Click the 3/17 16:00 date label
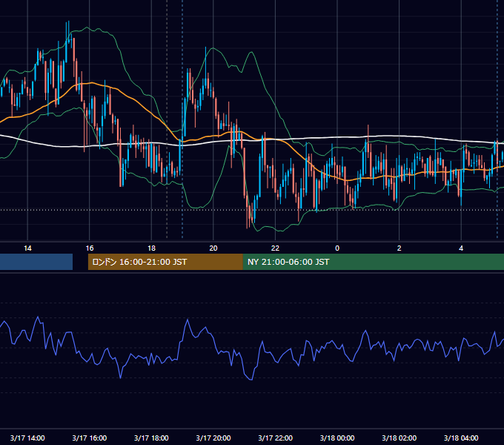The height and width of the screenshot is (445, 504). coord(90,438)
